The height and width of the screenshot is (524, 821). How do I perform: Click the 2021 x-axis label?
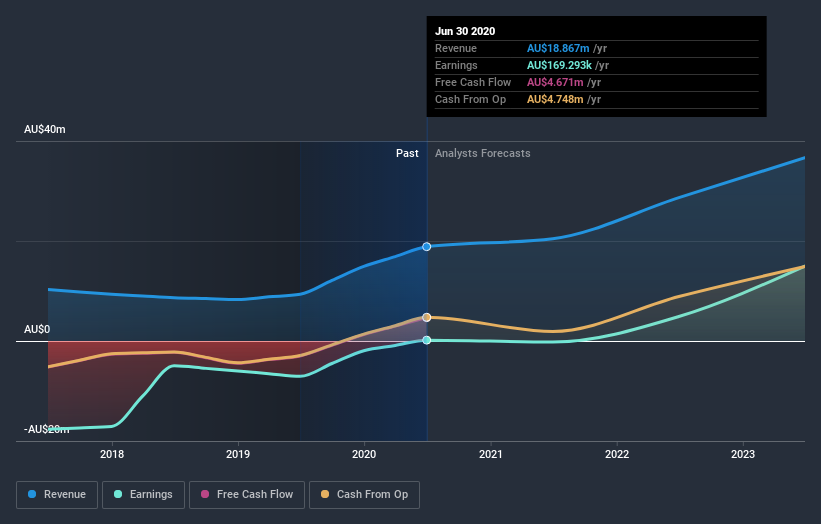tap(491, 454)
